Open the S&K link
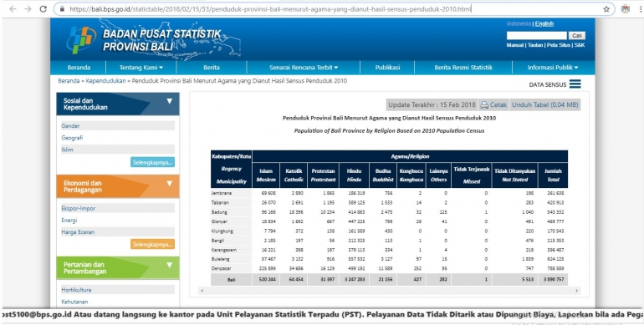This screenshot has width=644, height=325. point(580,45)
